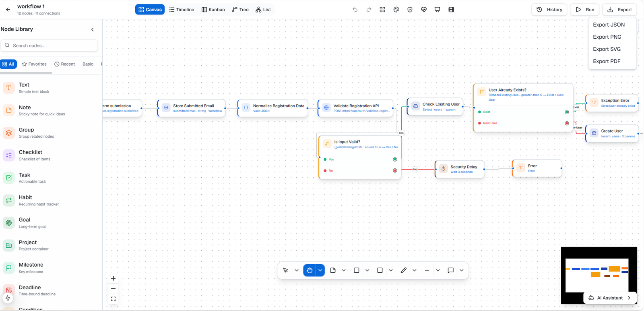Select the Recent filter

coord(65,64)
